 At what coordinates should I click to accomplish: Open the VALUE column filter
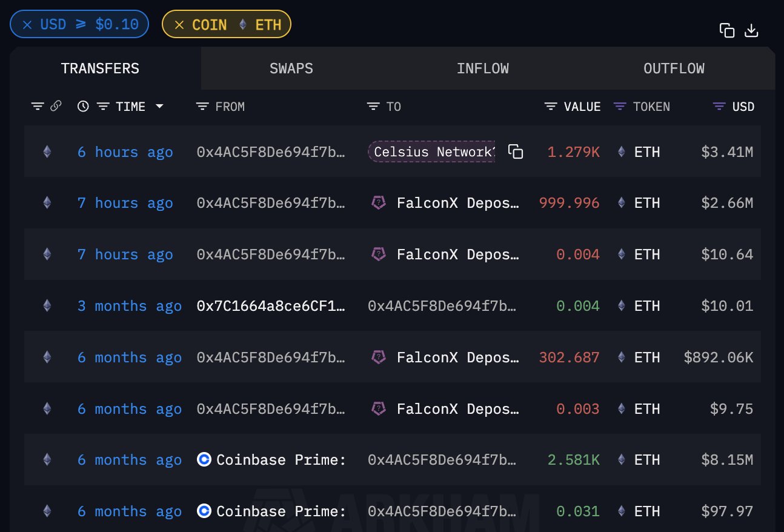click(551, 107)
